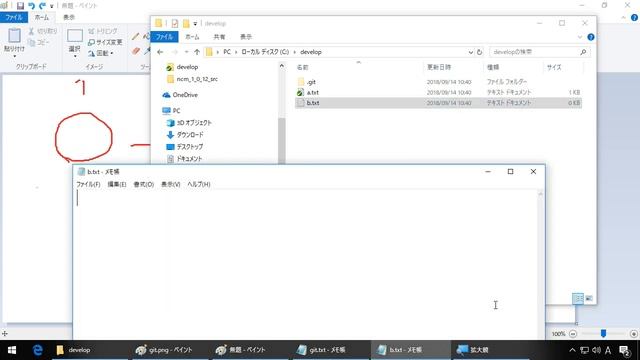Click the Paint help icon
Image resolution: width=640 pixels, height=360 pixels.
(634, 17)
